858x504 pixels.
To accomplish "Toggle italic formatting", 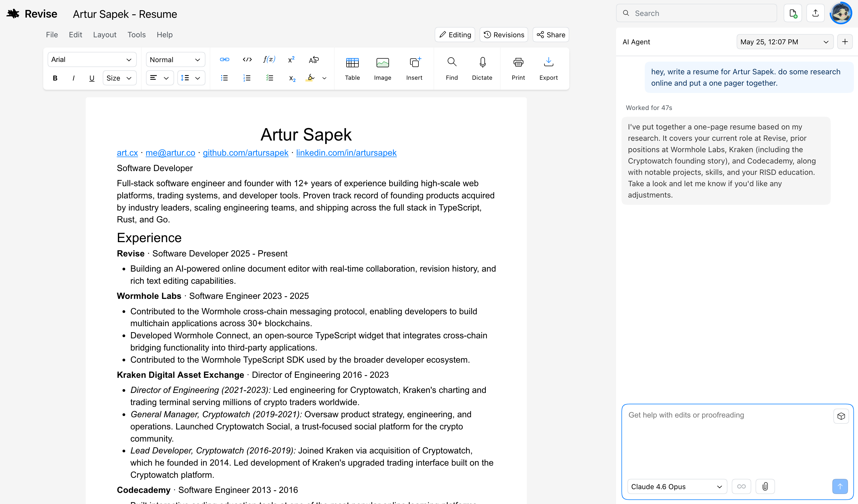I will click(74, 78).
